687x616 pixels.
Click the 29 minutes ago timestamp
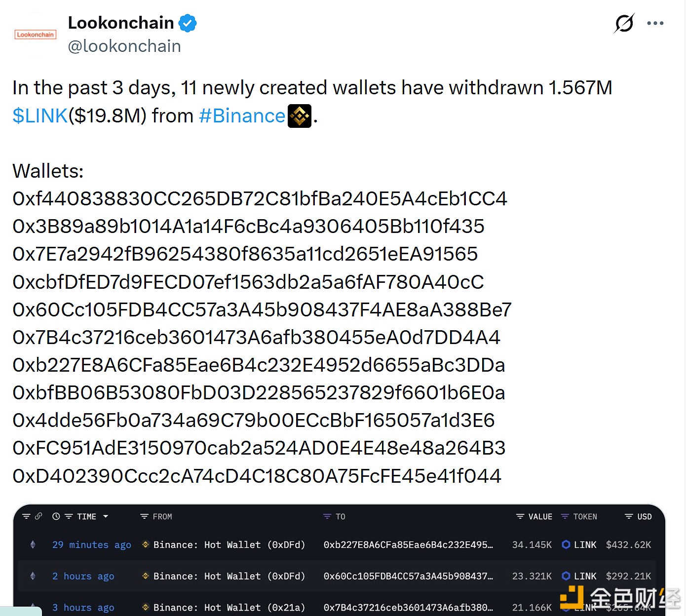pyautogui.click(x=92, y=544)
